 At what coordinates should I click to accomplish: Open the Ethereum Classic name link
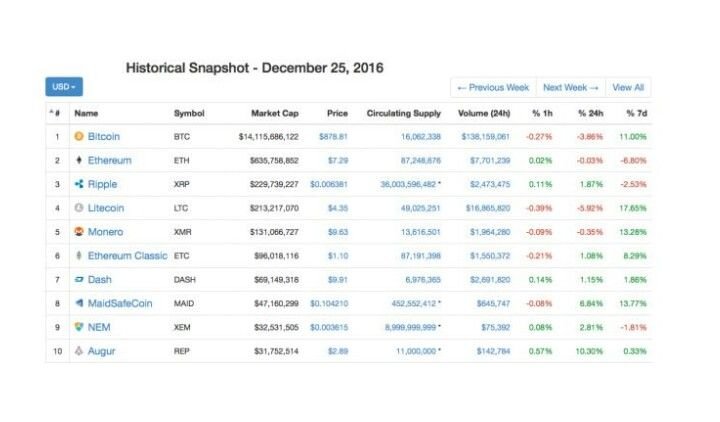(x=128, y=256)
